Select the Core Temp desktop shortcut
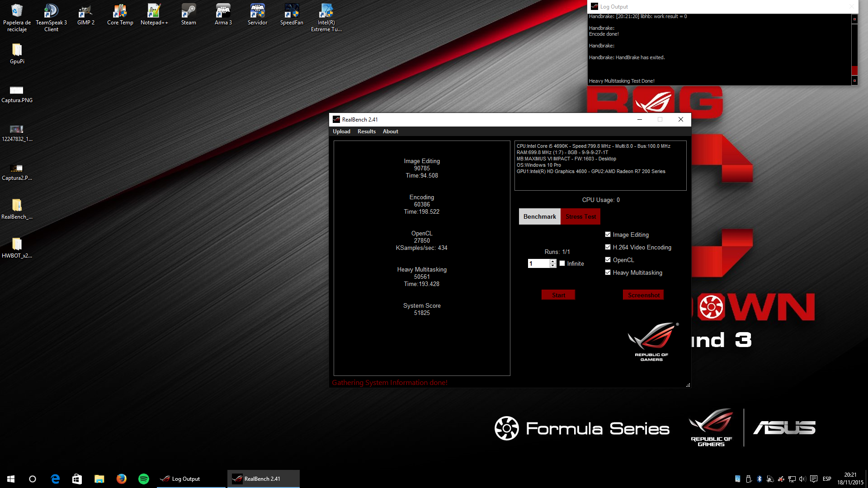Screen dimensions: 868x488 120,15
